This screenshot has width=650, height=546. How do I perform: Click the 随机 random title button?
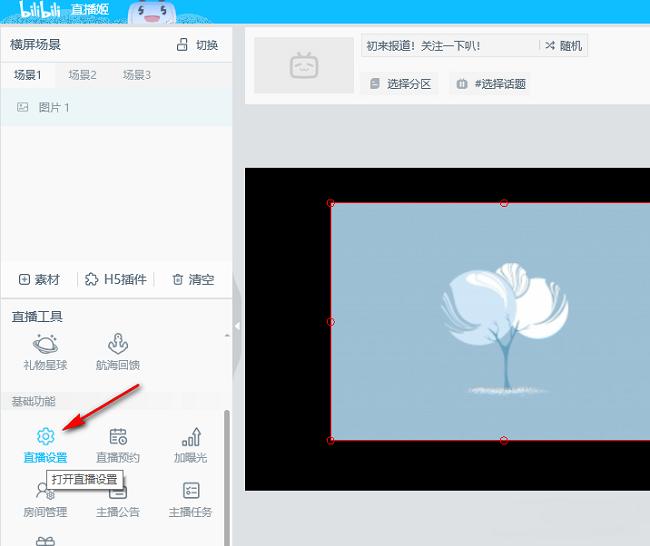coord(563,46)
